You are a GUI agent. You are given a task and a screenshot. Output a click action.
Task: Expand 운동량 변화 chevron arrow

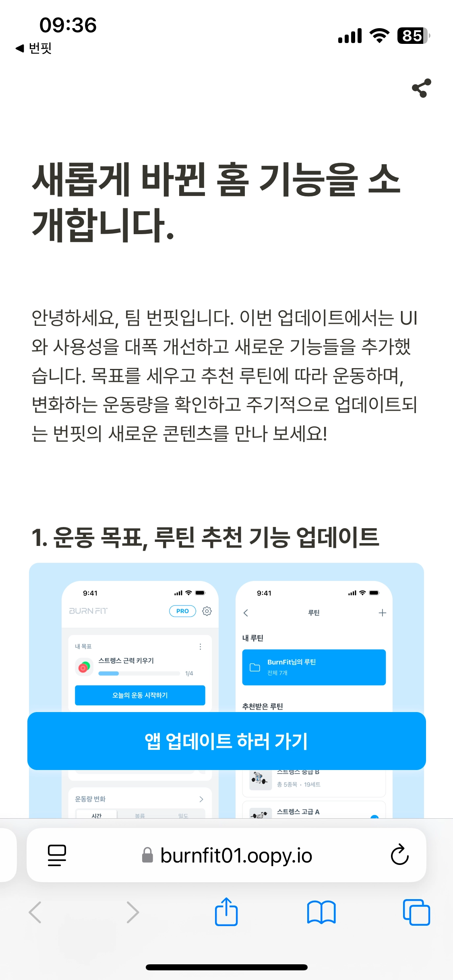click(x=201, y=799)
